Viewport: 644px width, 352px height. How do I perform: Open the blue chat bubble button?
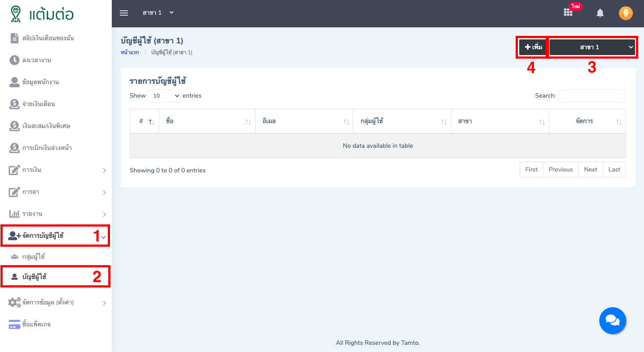pyautogui.click(x=612, y=321)
